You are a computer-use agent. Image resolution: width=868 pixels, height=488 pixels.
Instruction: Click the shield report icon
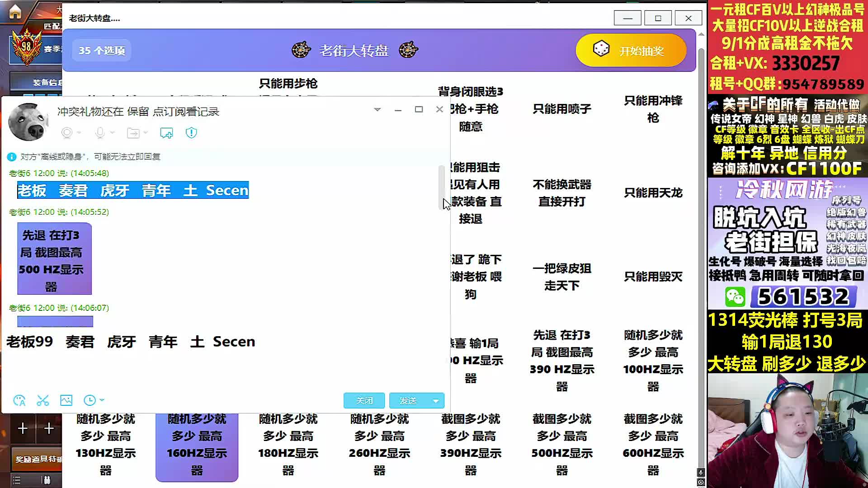click(x=191, y=133)
